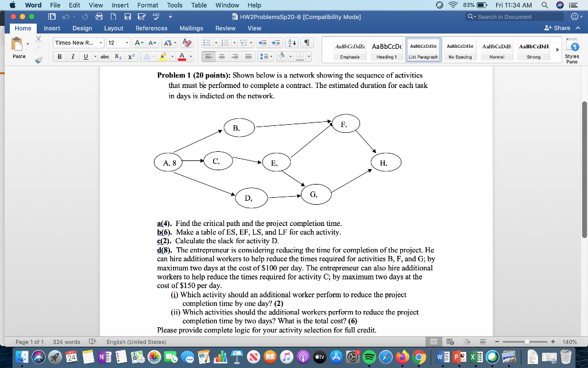This screenshot has width=588, height=368.
Task: Open the Table menu in menu bar
Action: point(199,5)
